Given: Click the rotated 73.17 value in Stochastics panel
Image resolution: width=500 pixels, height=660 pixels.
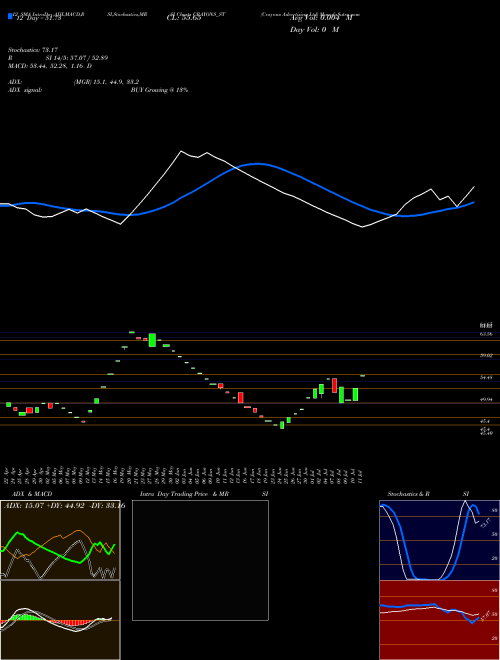Looking at the screenshot, I should [485, 524].
